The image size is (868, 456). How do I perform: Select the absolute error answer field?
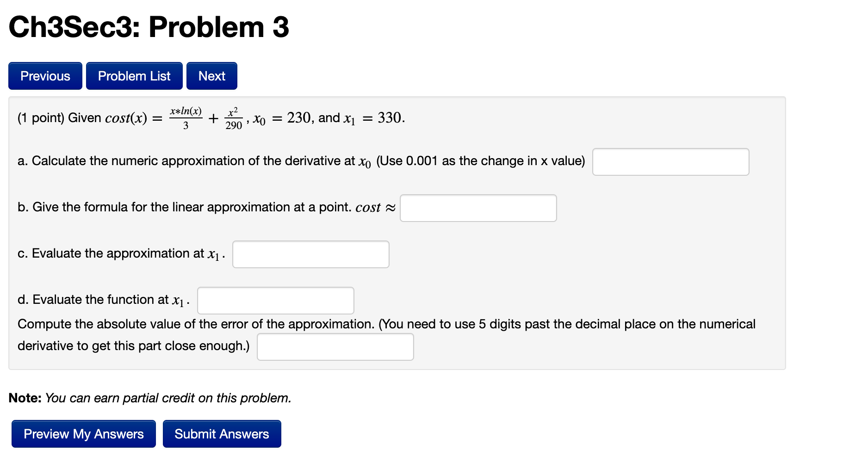coord(335,346)
